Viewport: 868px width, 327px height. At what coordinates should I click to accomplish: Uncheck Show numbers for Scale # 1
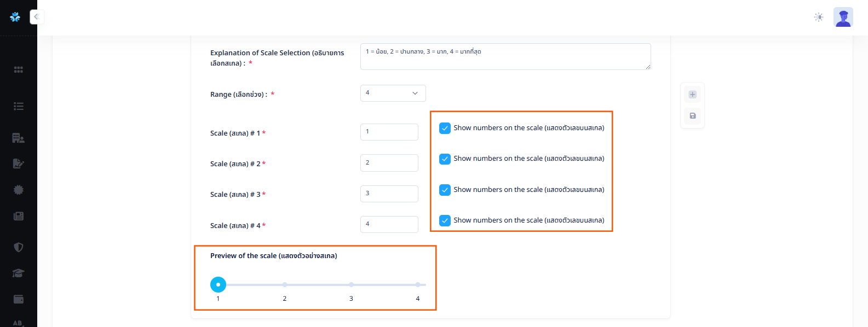[x=445, y=128]
